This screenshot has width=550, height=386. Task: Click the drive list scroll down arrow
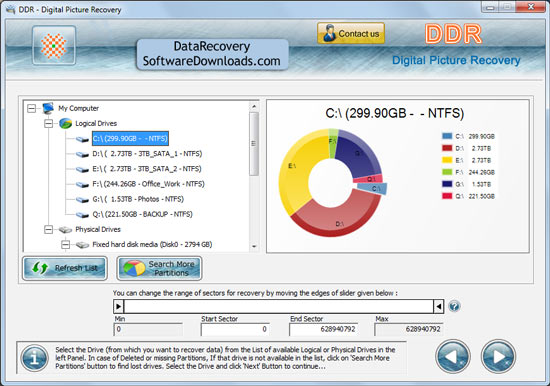pos(254,246)
